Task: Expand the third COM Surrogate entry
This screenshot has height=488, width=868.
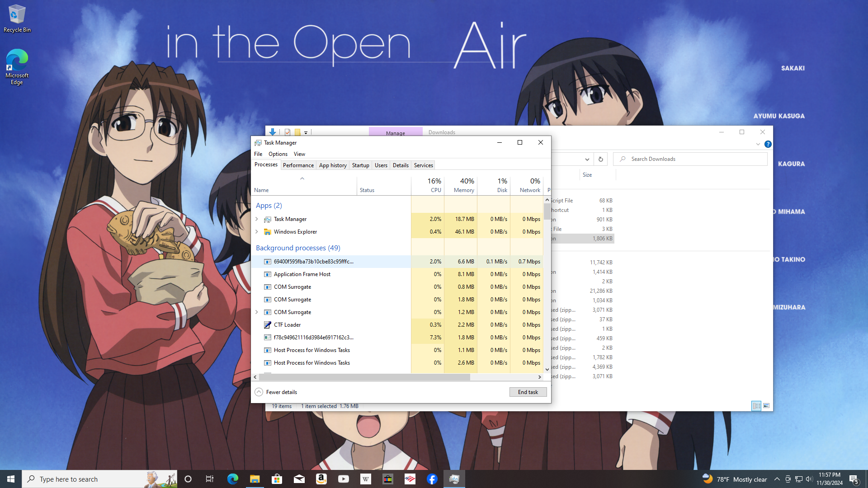Action: pyautogui.click(x=257, y=312)
